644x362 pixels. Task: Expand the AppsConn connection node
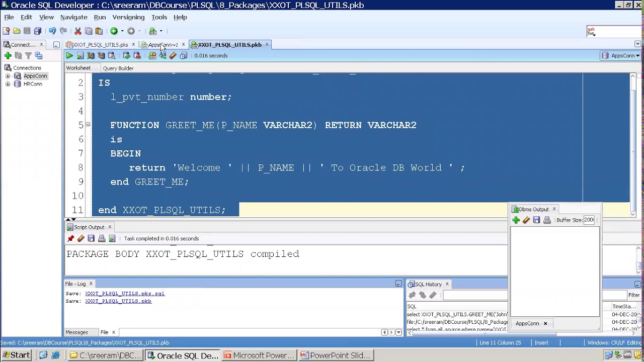click(x=8, y=76)
